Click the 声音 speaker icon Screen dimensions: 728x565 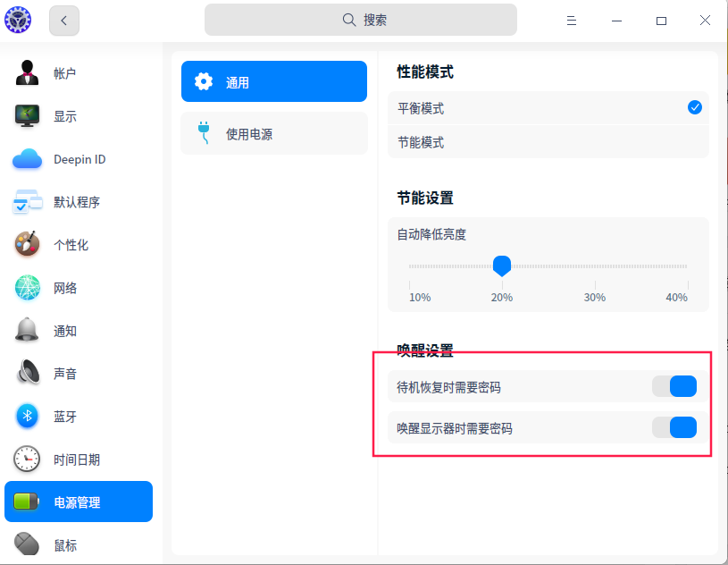point(28,373)
